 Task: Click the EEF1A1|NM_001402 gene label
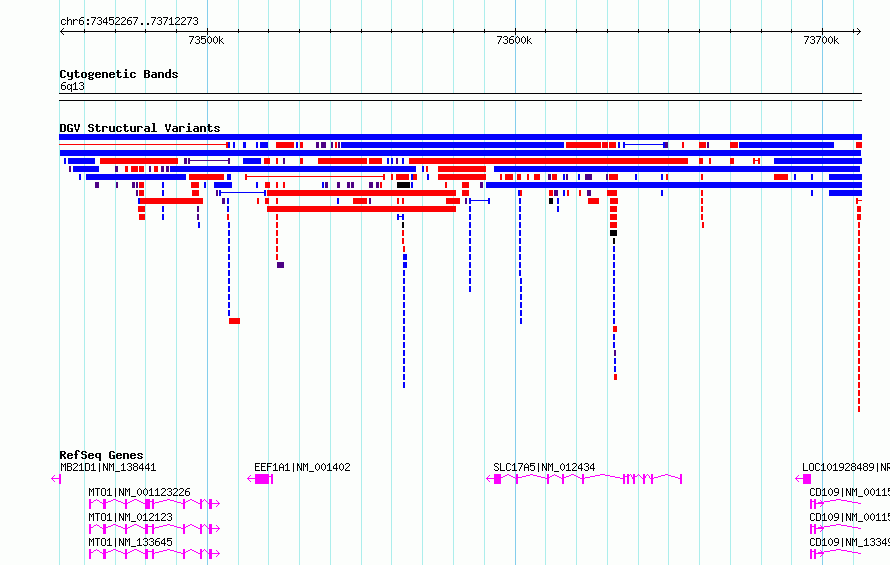pyautogui.click(x=302, y=467)
